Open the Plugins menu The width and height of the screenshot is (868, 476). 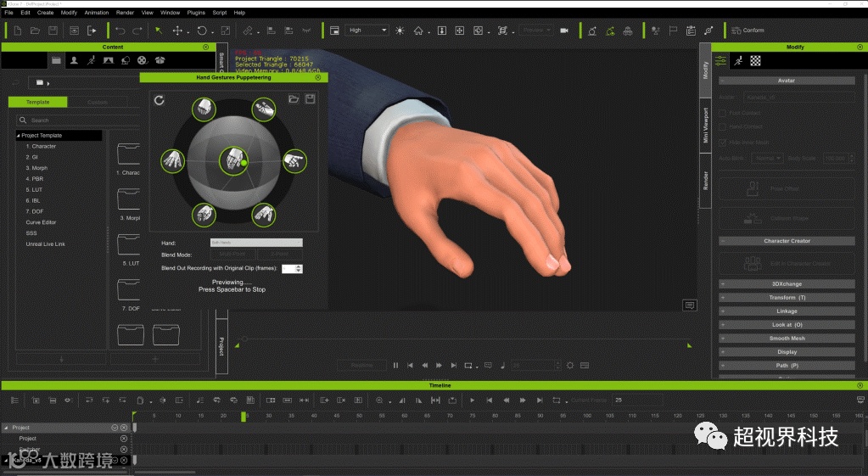[196, 12]
